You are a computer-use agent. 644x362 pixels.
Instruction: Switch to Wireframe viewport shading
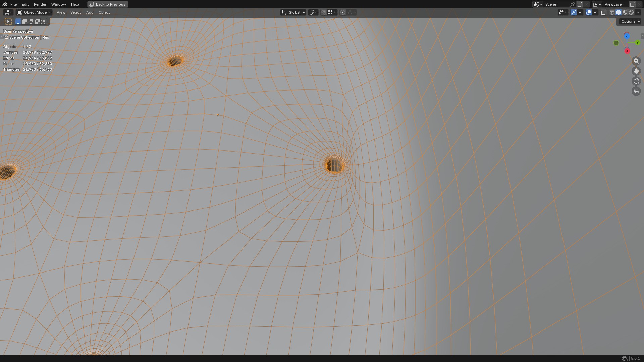click(612, 12)
